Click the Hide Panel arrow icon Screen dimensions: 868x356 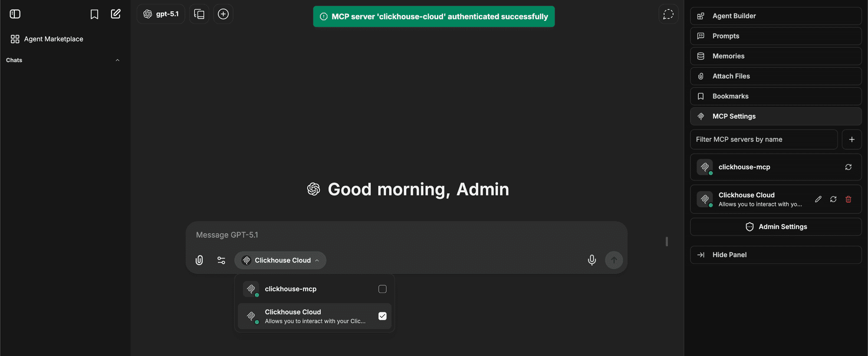point(700,255)
